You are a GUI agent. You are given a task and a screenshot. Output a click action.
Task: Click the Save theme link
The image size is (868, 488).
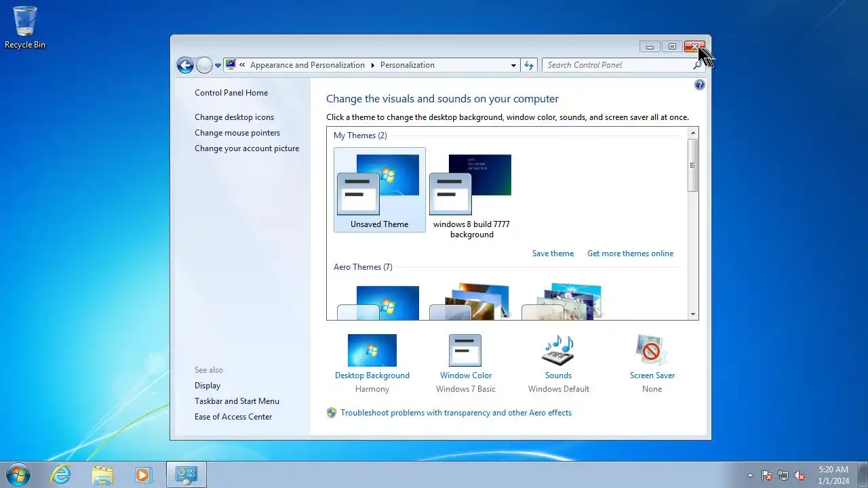[x=553, y=253]
